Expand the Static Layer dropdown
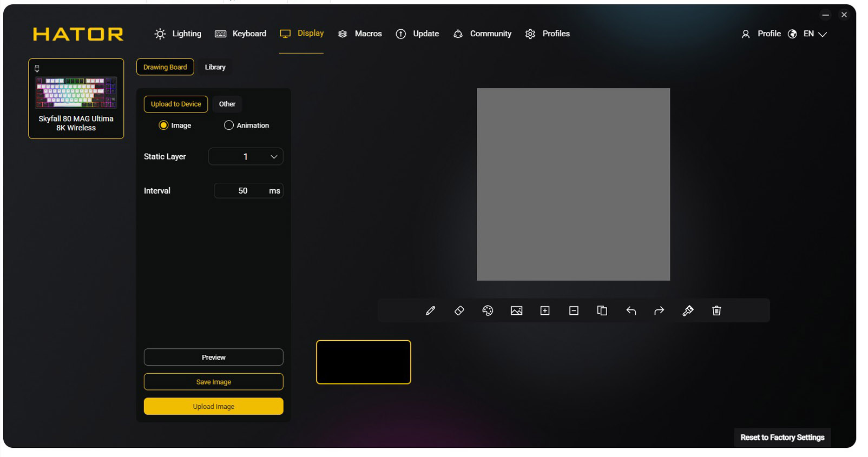Image resolution: width=868 pixels, height=457 pixels. pyautogui.click(x=246, y=157)
